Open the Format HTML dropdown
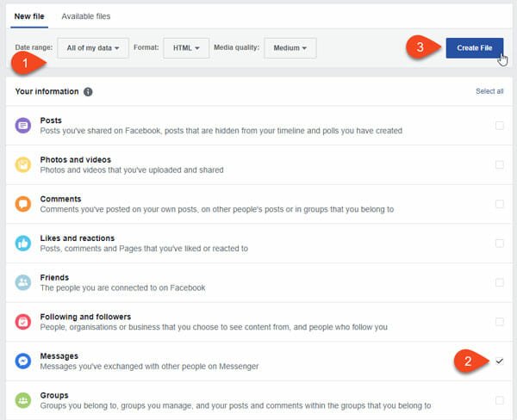The width and height of the screenshot is (517, 420). pyautogui.click(x=186, y=48)
